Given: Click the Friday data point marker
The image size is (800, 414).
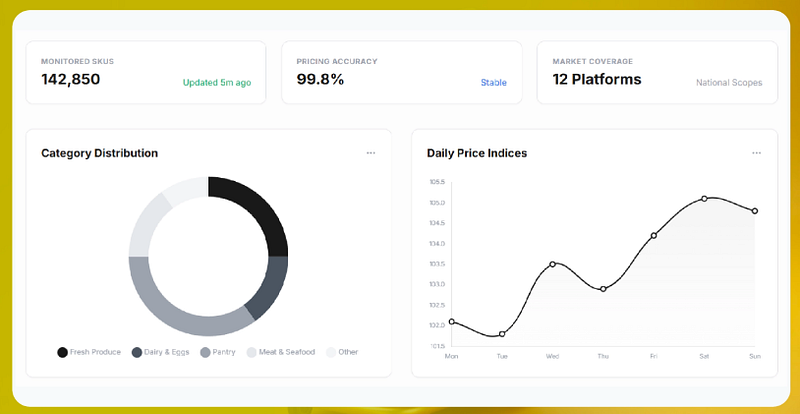Looking at the screenshot, I should coord(654,235).
